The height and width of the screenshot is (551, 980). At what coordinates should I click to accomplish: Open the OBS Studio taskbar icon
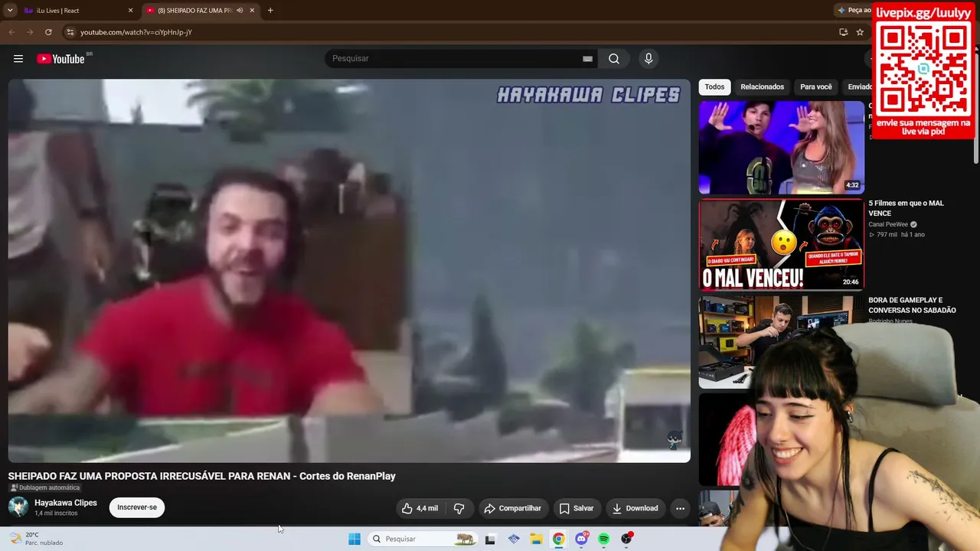(x=626, y=539)
